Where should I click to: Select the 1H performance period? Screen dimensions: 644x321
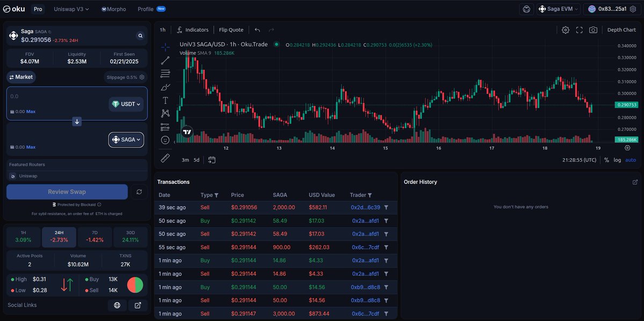point(24,236)
